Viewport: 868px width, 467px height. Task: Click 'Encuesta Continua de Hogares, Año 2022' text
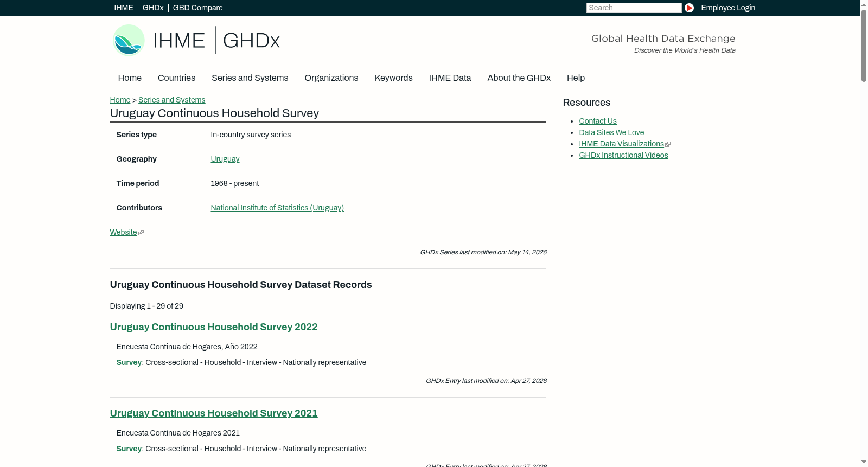pyautogui.click(x=187, y=347)
